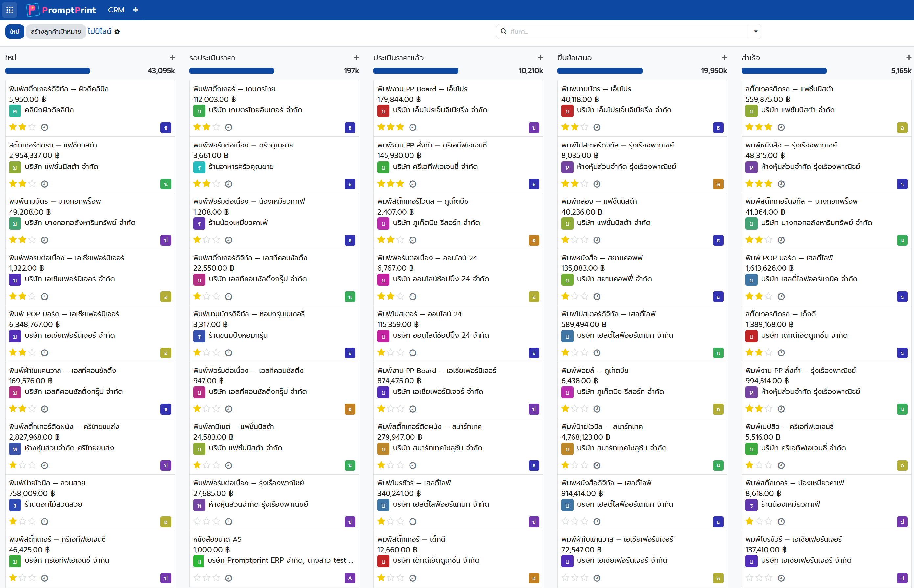Click the search magnifier icon

504,31
